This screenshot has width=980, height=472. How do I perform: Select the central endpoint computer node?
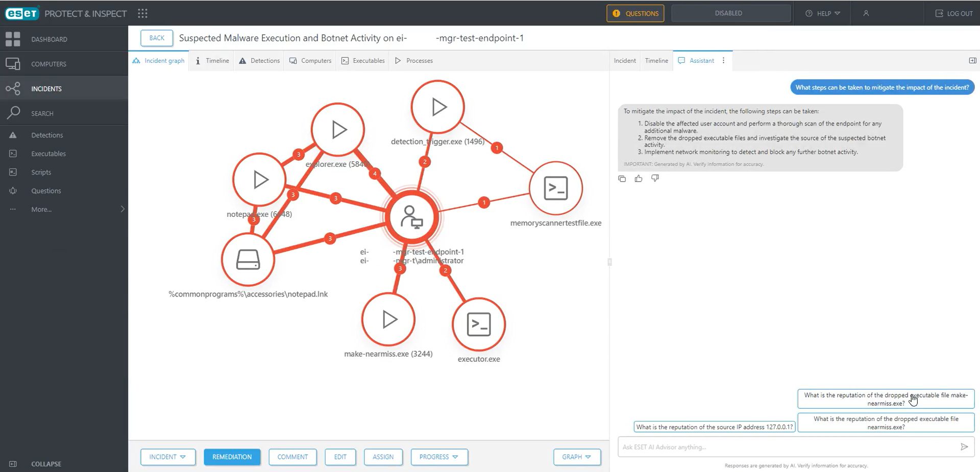[412, 217]
